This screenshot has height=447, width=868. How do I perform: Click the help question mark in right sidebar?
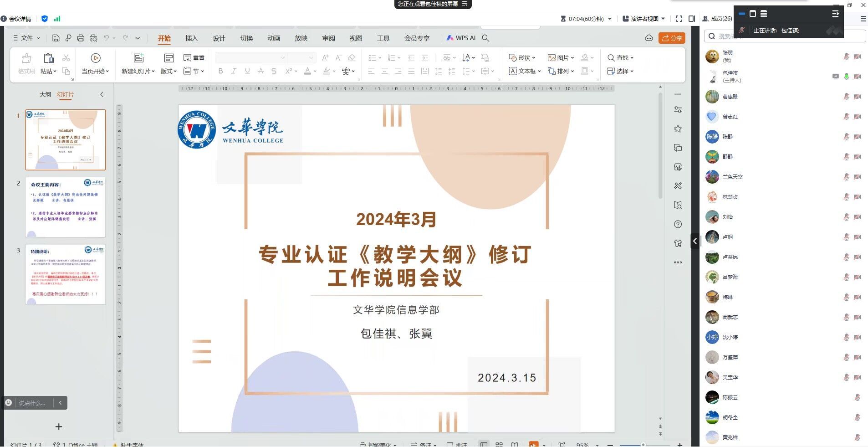pyautogui.click(x=678, y=224)
